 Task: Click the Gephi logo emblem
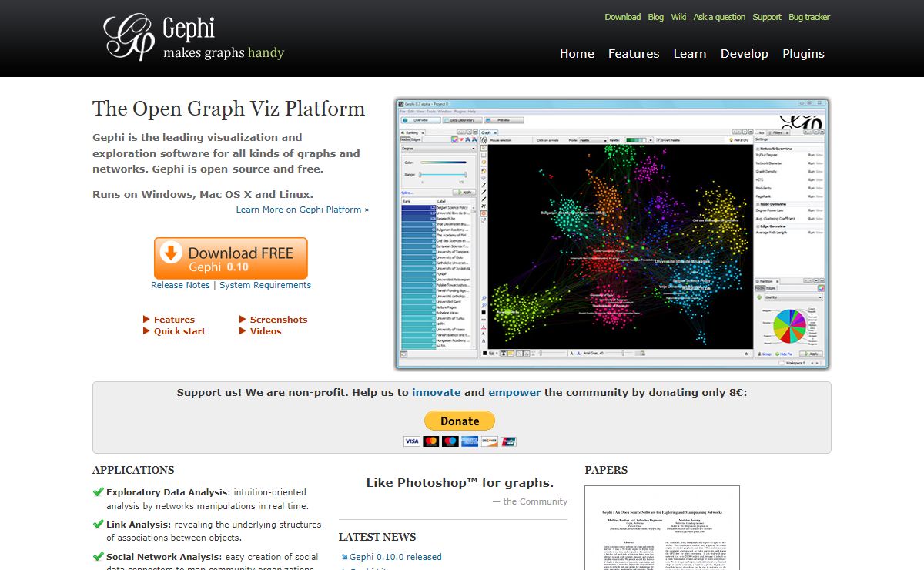pos(129,36)
